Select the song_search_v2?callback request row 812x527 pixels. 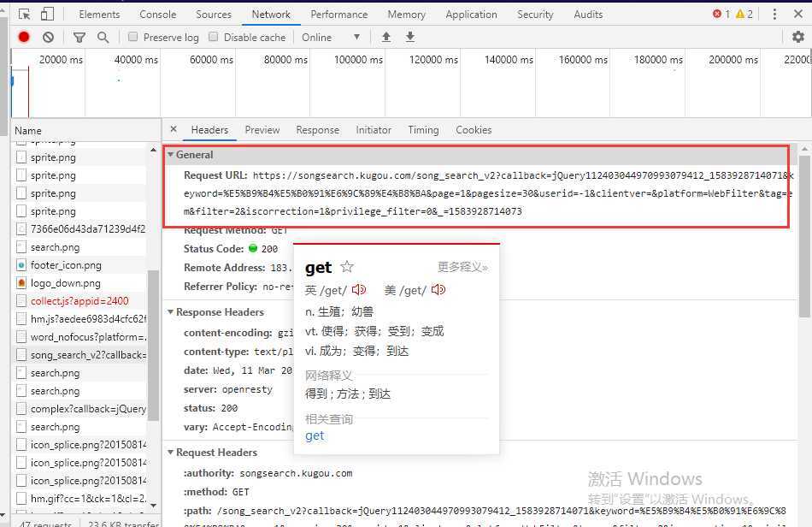point(80,355)
